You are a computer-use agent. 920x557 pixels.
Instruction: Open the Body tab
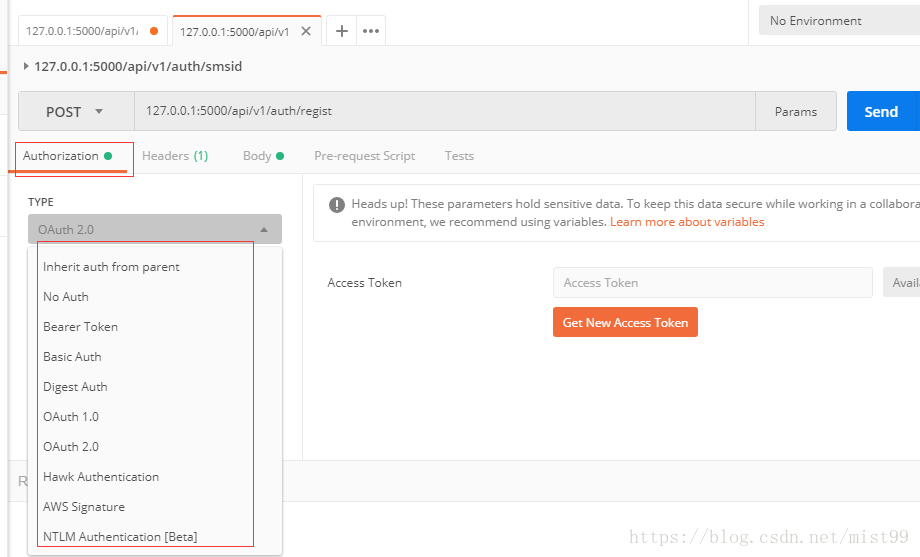263,156
